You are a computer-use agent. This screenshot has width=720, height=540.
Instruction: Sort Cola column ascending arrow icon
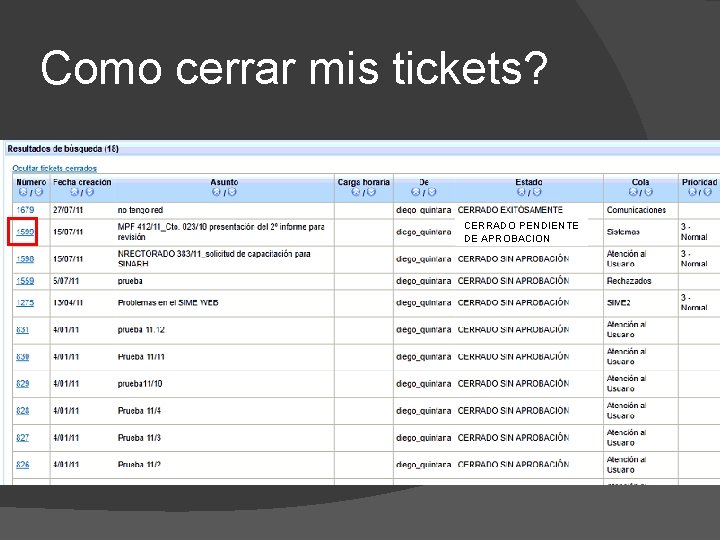pos(633,192)
